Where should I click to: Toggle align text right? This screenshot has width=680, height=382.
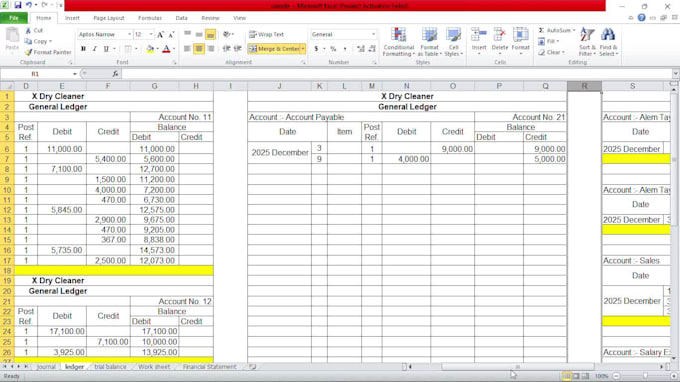coord(211,49)
